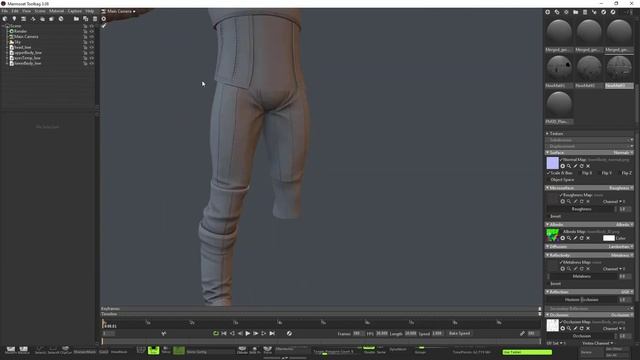Load a Normal Map via its circle icon
The image size is (640, 360).
[x=562, y=166]
